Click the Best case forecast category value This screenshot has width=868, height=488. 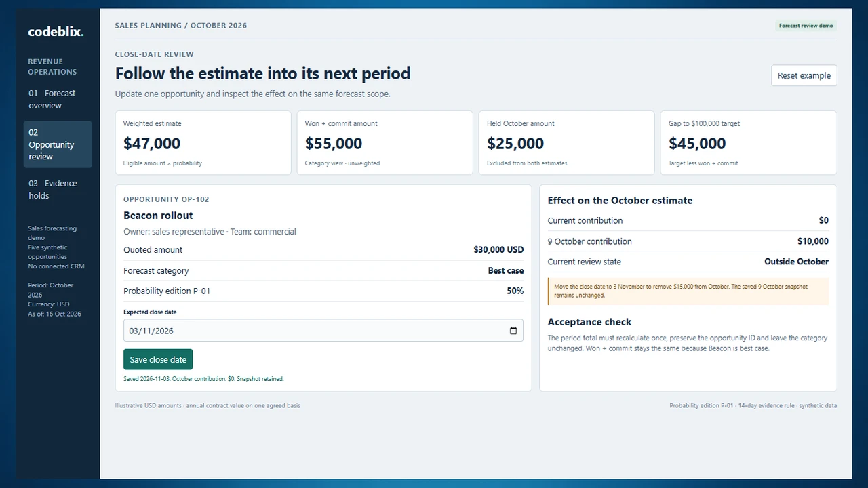pos(506,271)
